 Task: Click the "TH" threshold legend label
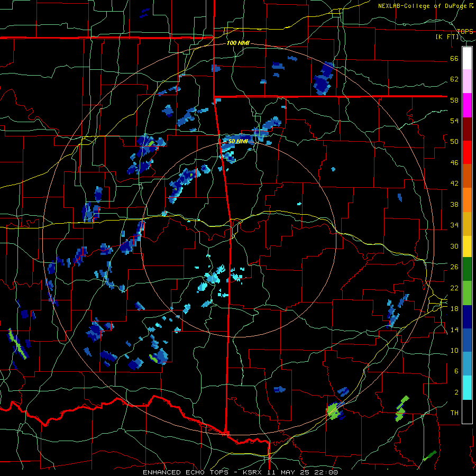tap(454, 413)
